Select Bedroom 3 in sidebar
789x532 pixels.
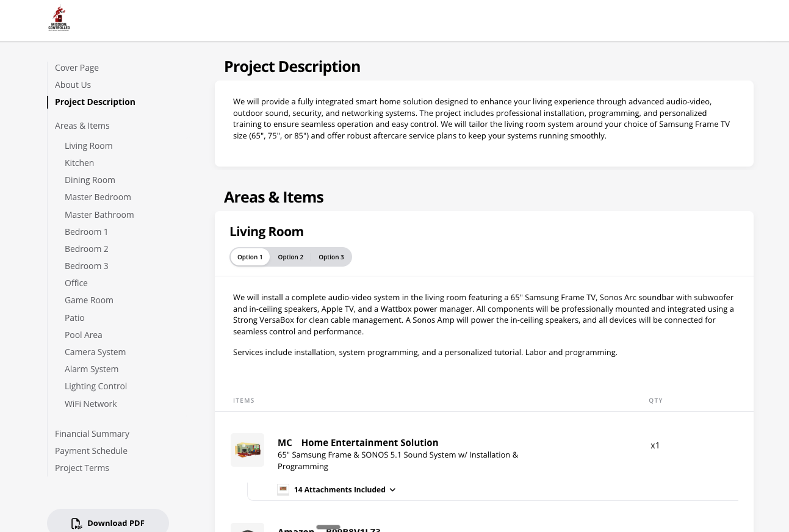point(87,266)
